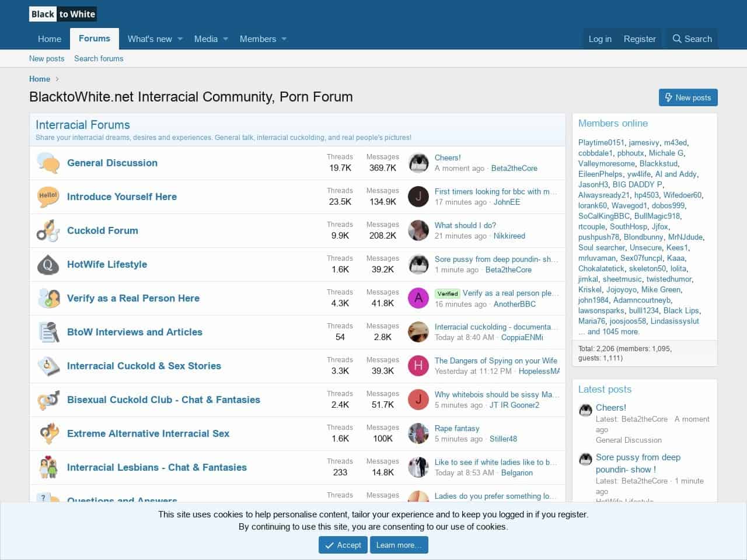Viewport: 747px width, 560px height.
Task: Click the BtoW Interviews and Articles icon
Action: 48,332
